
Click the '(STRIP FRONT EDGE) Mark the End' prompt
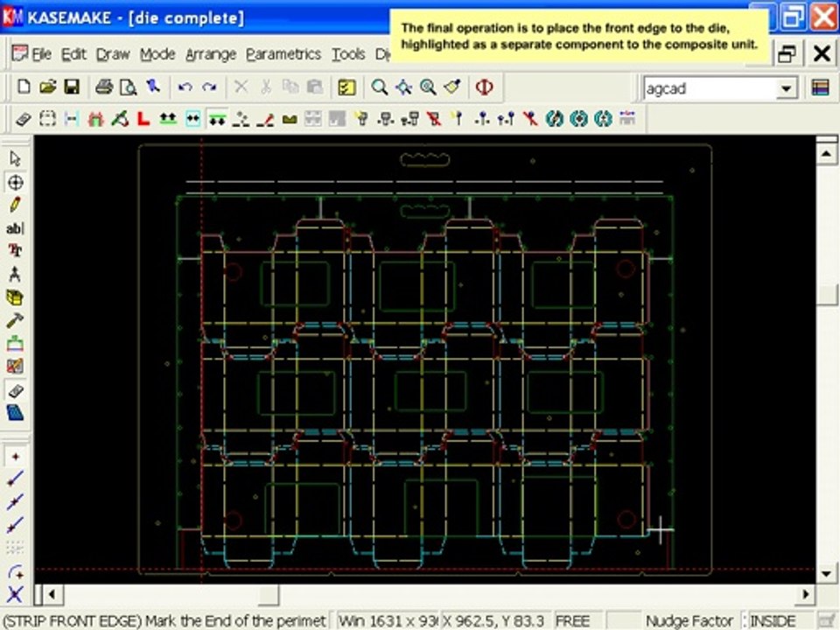(x=164, y=621)
